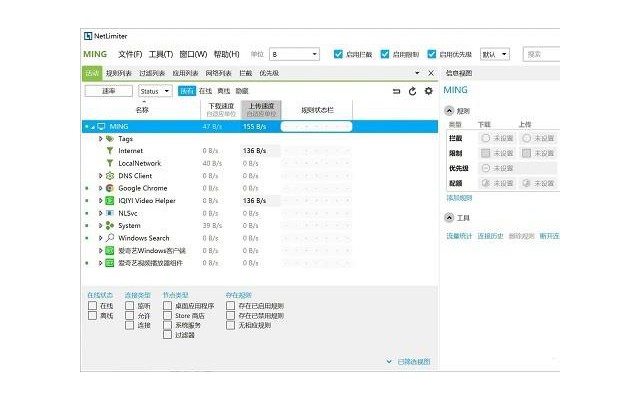Viewport: 640px width, 400px height.
Task: Click in the 搜索 search field
Action: tap(541, 54)
